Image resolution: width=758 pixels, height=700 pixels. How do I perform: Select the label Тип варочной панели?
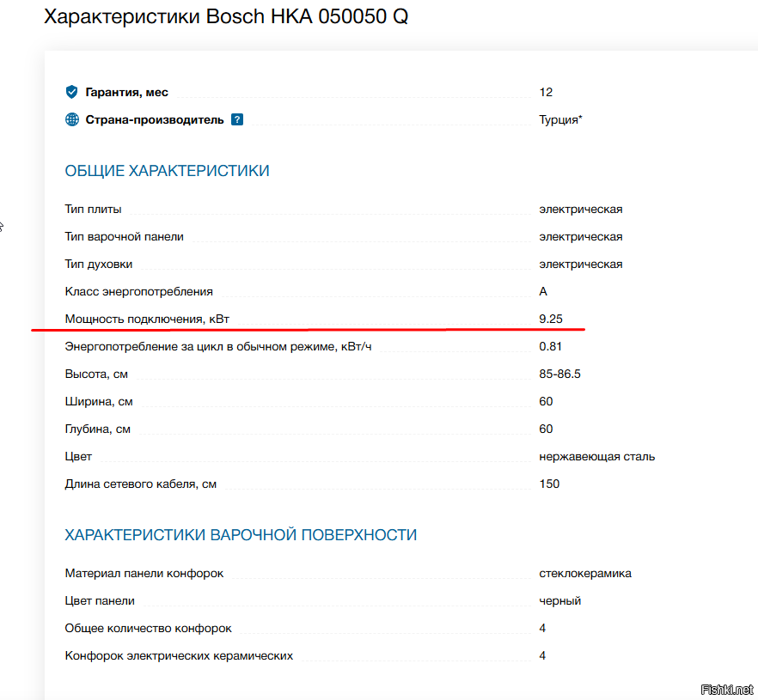125,237
